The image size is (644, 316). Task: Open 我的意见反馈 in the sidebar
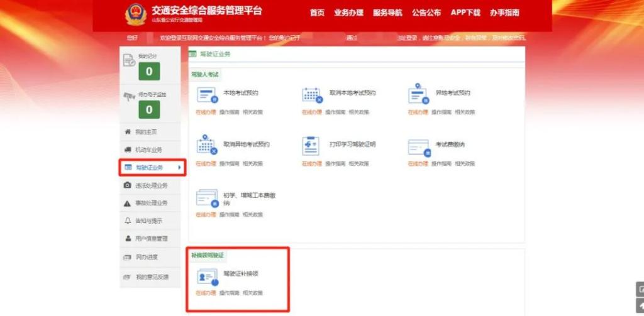pos(152,276)
